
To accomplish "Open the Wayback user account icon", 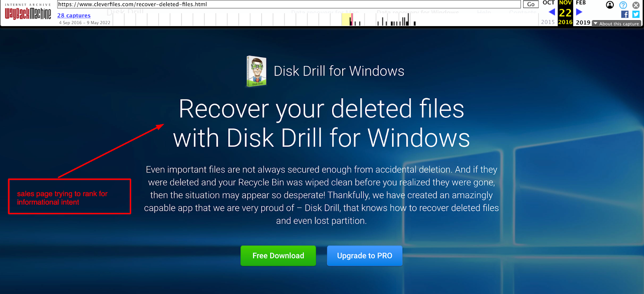I will (x=610, y=5).
